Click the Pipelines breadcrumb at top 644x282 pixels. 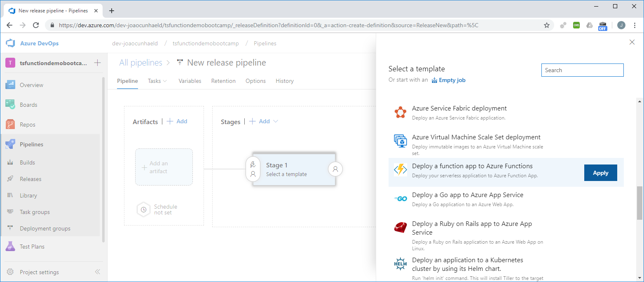(x=265, y=43)
